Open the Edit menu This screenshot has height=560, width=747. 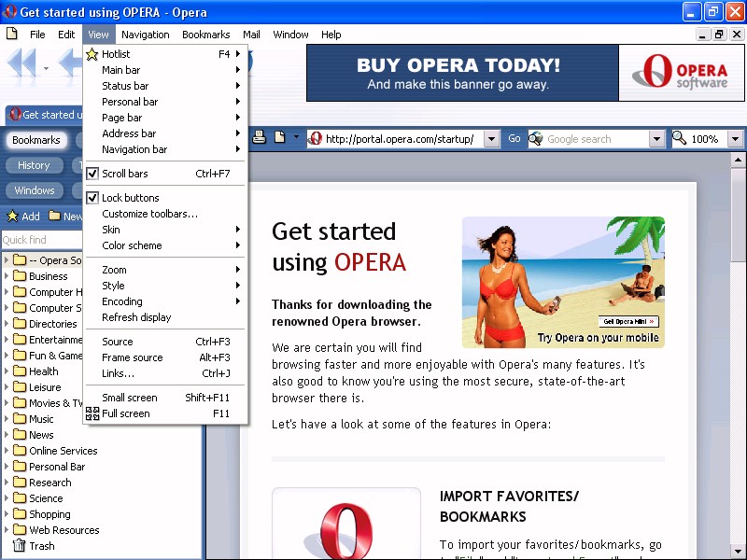coord(66,35)
